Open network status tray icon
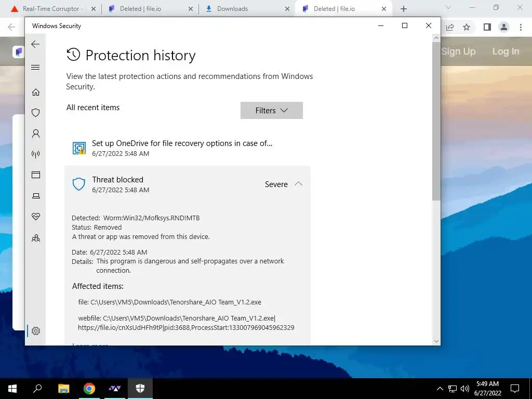The height and width of the screenshot is (399, 532). click(x=453, y=389)
